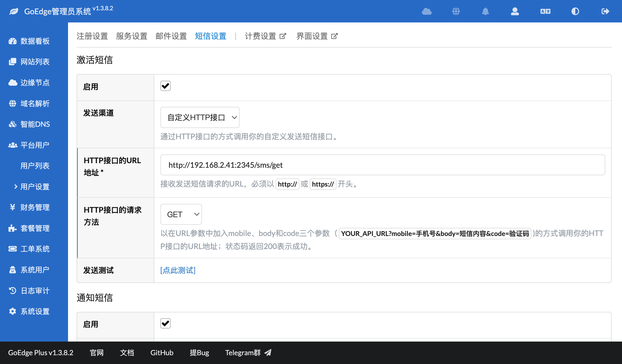This screenshot has width=622, height=364.
Task: Click the 套餐管理 puzzle icon
Action: click(12, 228)
